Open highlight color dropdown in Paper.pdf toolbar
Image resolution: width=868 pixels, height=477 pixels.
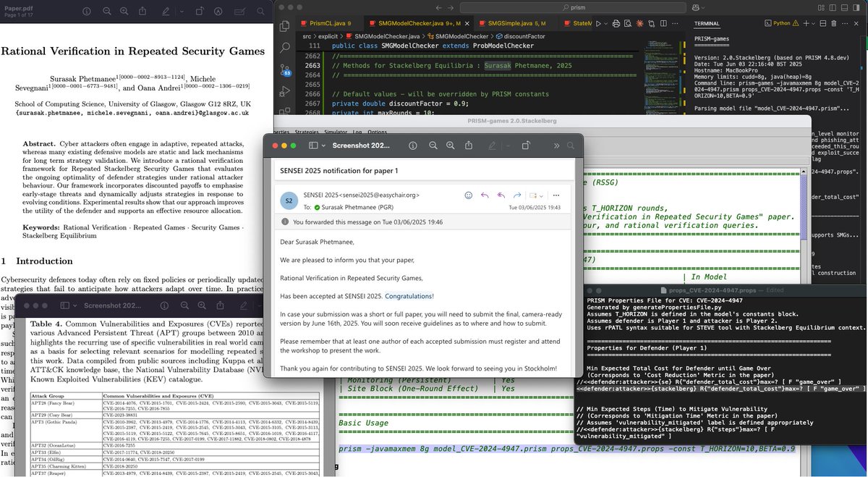182,12
